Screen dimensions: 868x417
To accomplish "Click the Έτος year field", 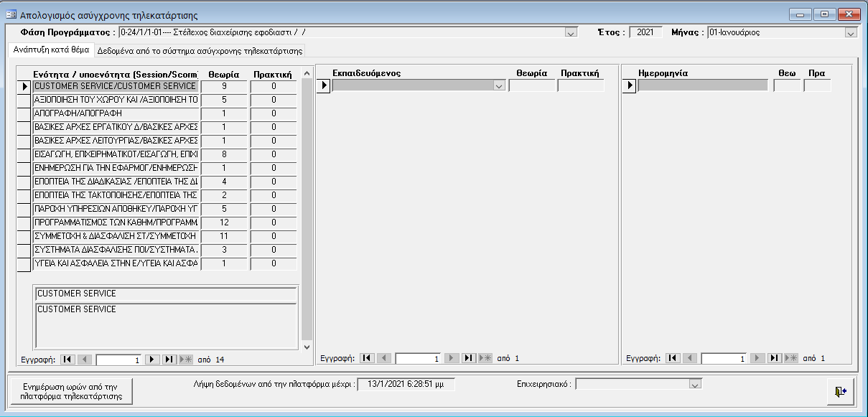I will [645, 32].
